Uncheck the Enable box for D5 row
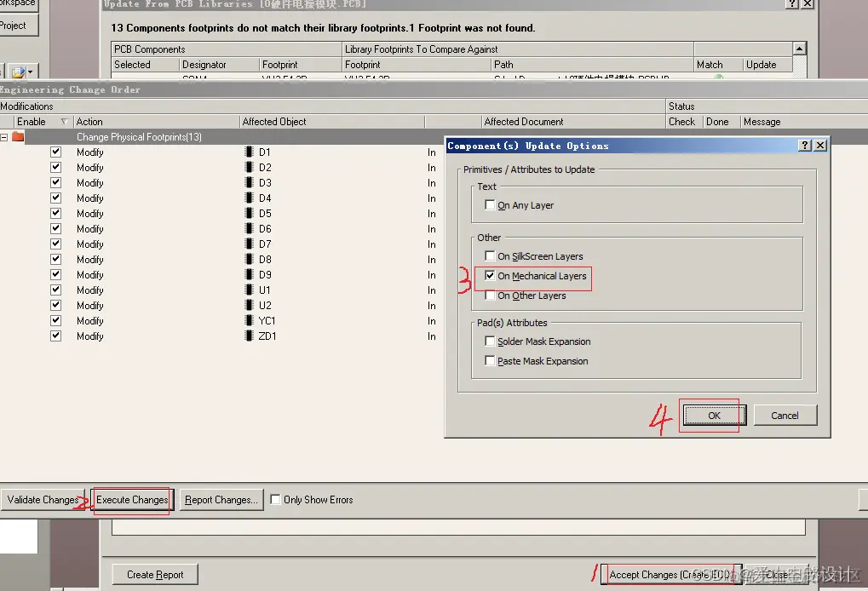Viewport: 868px width, 591px height. tap(56, 213)
